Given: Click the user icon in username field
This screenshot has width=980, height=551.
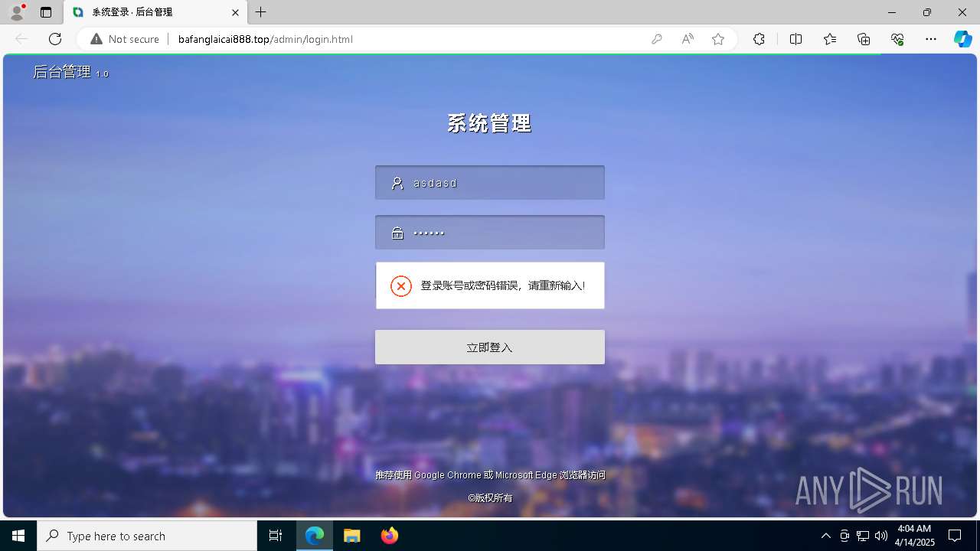Looking at the screenshot, I should [x=397, y=183].
